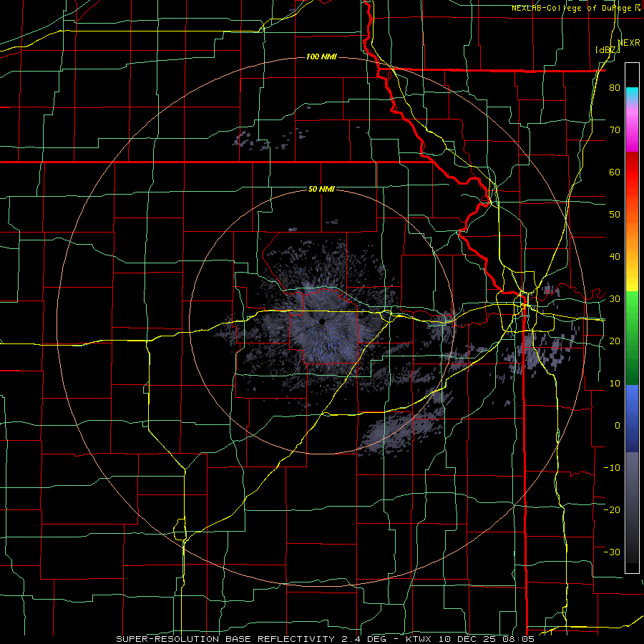
Task: Click the 10 dBZ value on the scale
Action: (x=615, y=384)
